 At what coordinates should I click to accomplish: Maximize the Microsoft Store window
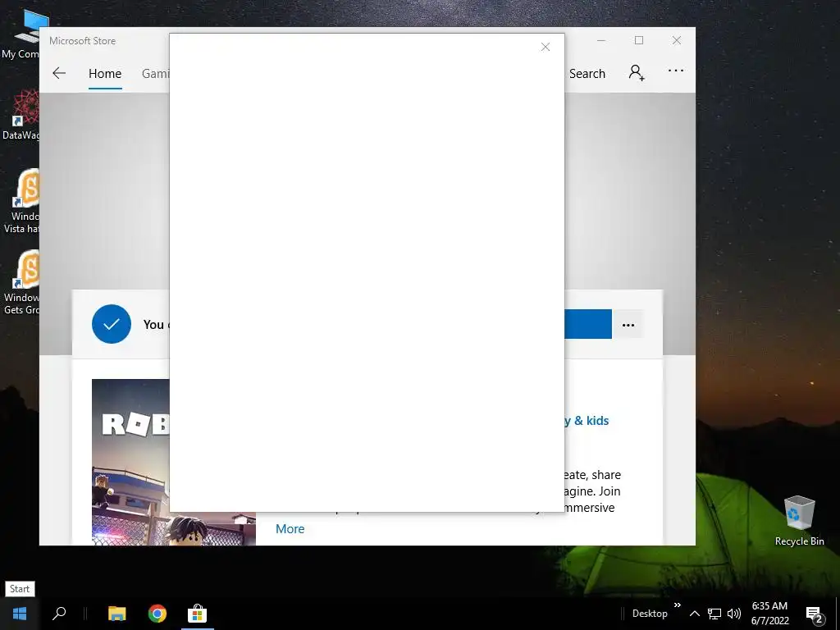coord(638,41)
